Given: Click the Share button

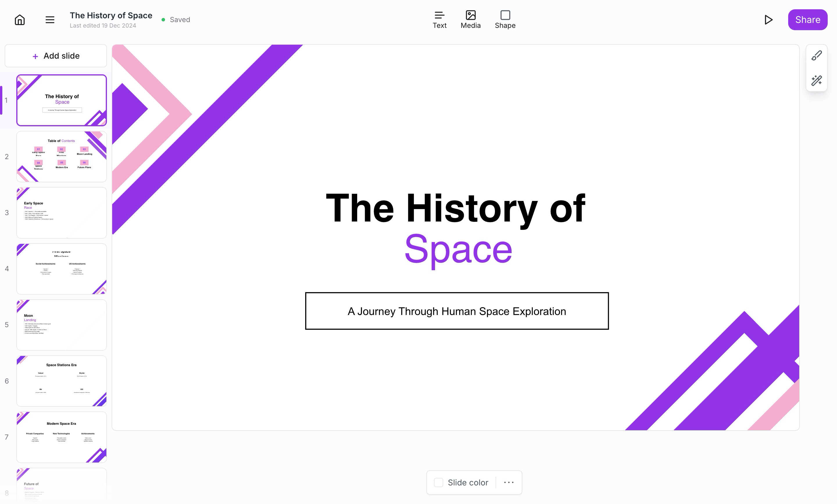Looking at the screenshot, I should tap(808, 20).
